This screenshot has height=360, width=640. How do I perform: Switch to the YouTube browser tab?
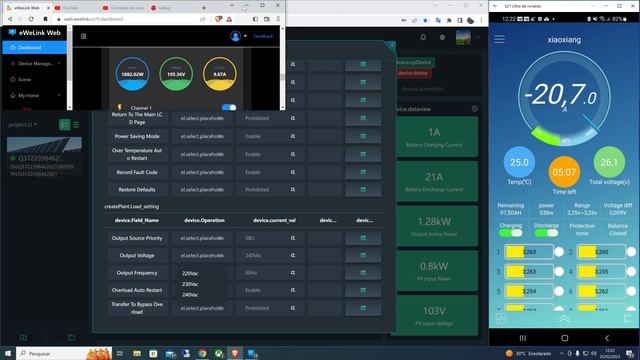[71, 7]
